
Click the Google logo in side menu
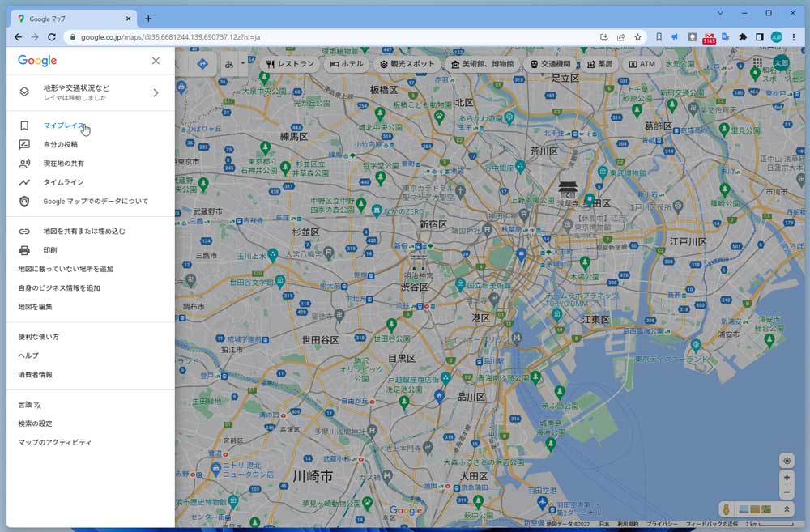click(37, 61)
